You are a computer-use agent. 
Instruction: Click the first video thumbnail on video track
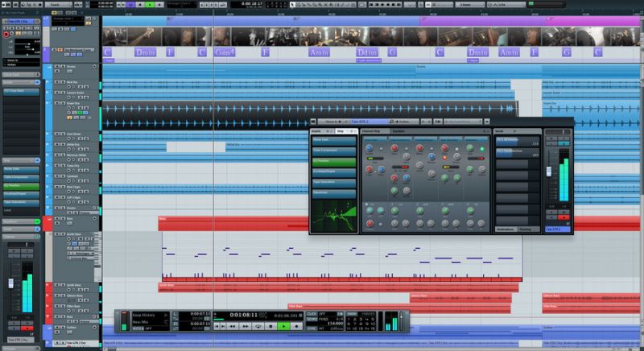pyautogui.click(x=114, y=36)
